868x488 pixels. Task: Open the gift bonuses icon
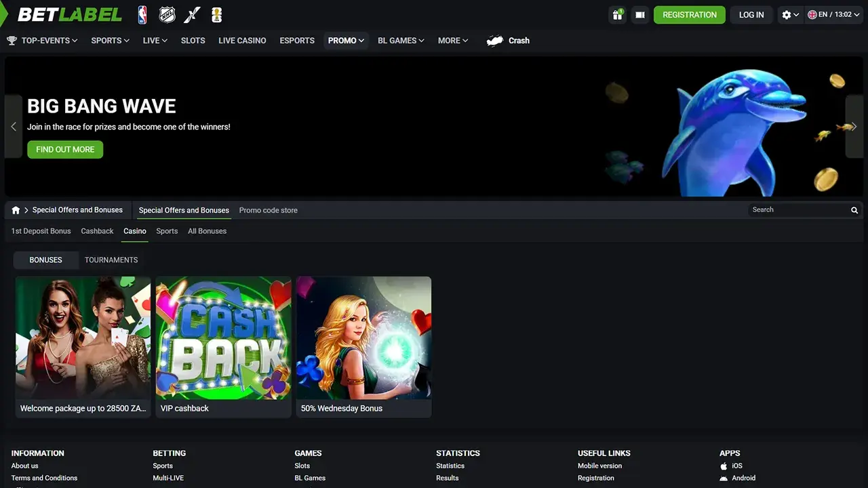pos(617,14)
